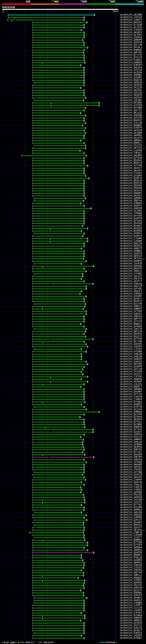Open the UniRef100_P28807 hit label
Image resolution: width=146 pixels, height=644 pixels.
pos(131,60)
